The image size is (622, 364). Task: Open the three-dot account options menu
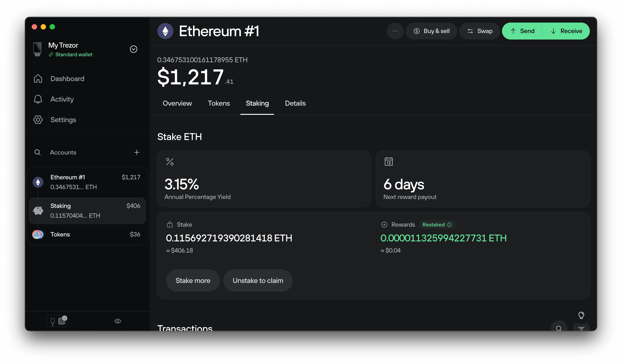395,31
